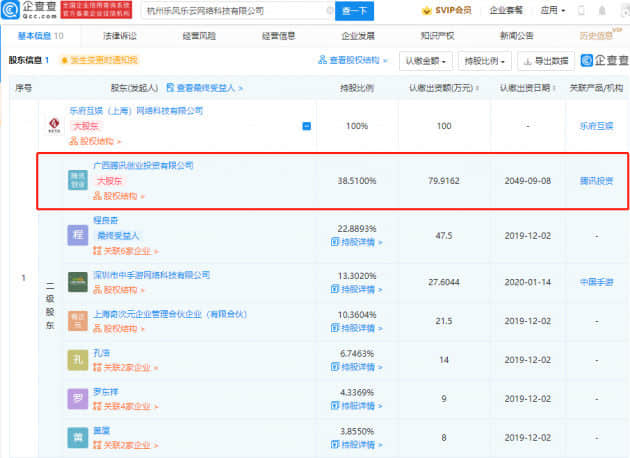Open 深圳市中手游网络科技有限公司 company link

click(151, 275)
